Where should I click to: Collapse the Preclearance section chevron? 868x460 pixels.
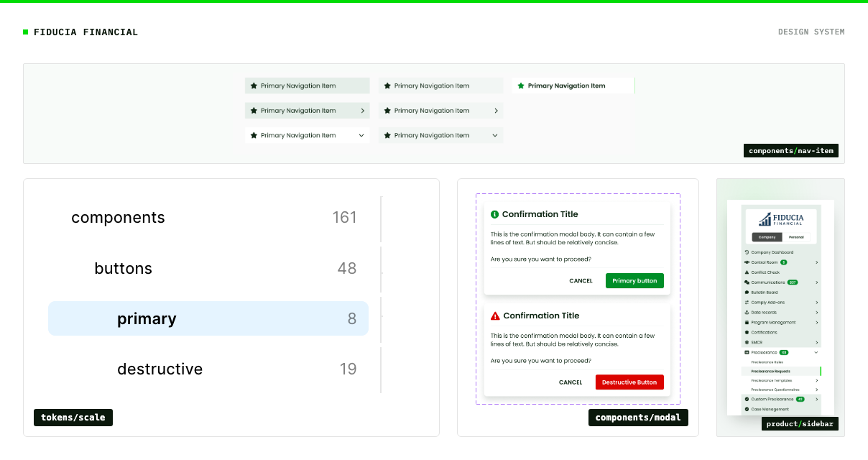coord(816,352)
